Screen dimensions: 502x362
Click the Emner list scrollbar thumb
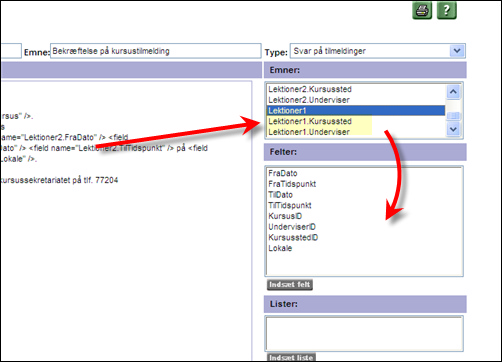(453, 116)
